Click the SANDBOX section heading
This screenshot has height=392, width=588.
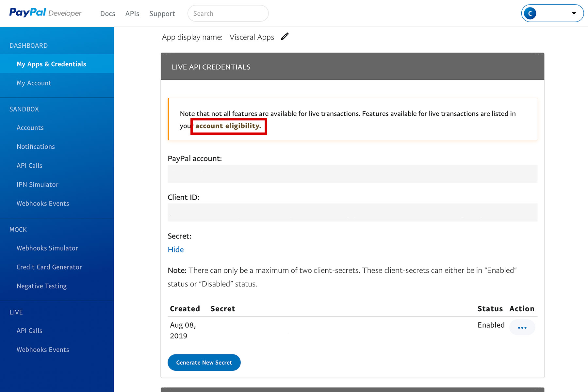point(24,109)
